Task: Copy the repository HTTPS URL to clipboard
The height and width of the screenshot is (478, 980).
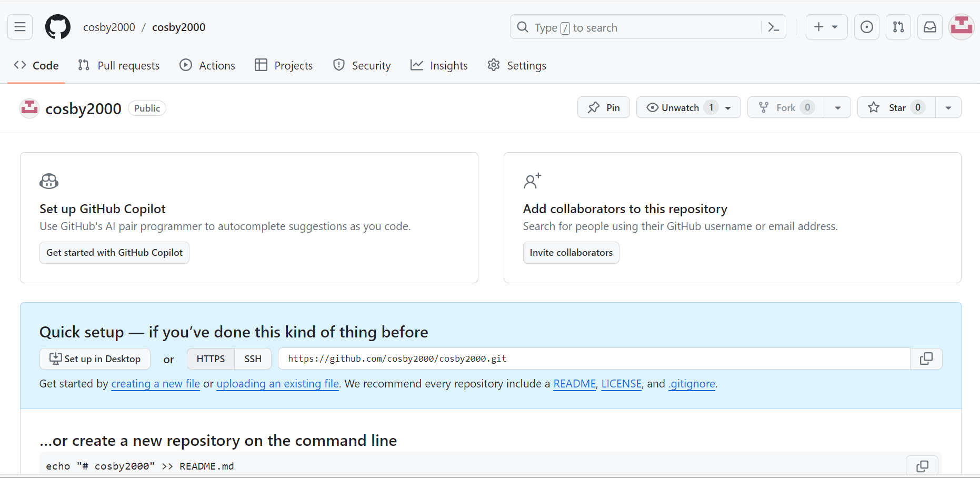Action: click(x=926, y=358)
